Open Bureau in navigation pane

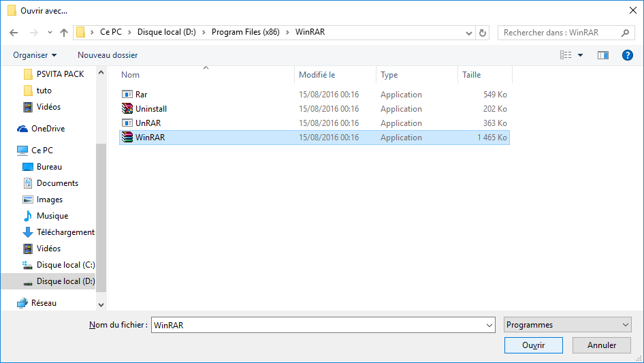coord(49,167)
